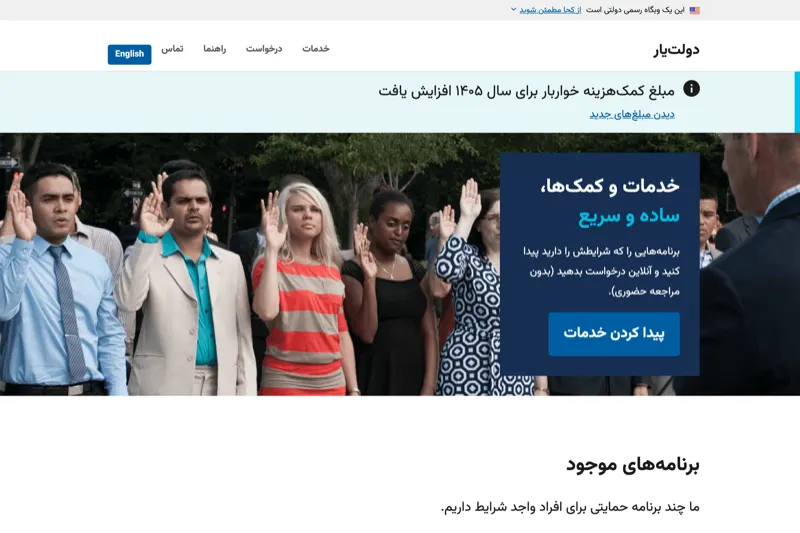Click the US flag icon in banner
The image size is (800, 533).
(694, 10)
